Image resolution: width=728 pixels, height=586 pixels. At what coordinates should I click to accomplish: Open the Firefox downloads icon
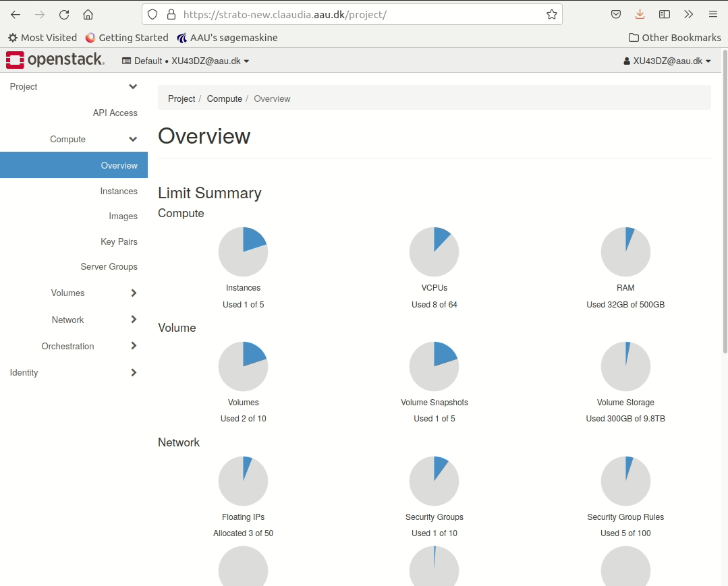pyautogui.click(x=640, y=14)
